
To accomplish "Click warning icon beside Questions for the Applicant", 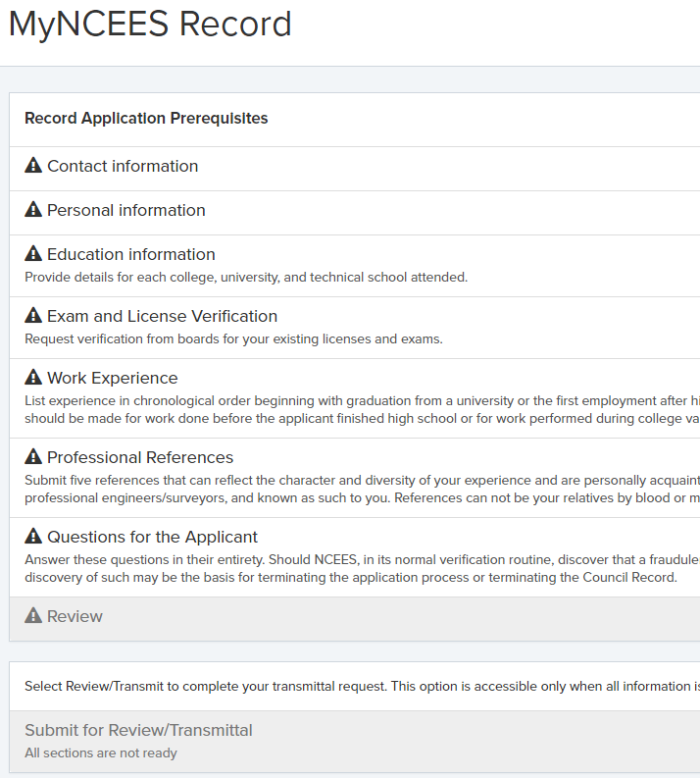I will pos(33,536).
